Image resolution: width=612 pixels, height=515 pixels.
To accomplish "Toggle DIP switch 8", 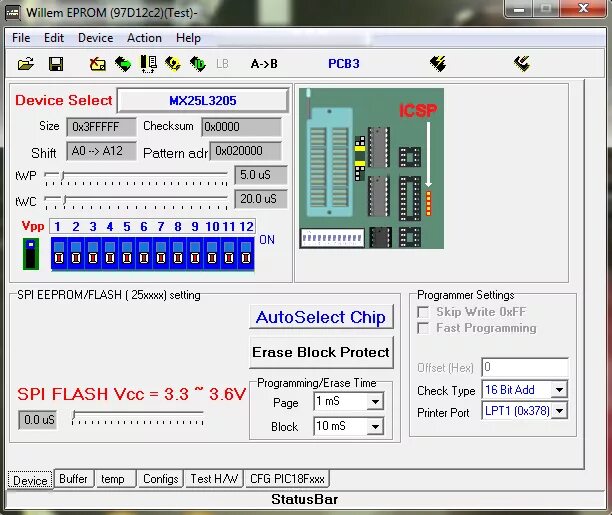I will 178,253.
